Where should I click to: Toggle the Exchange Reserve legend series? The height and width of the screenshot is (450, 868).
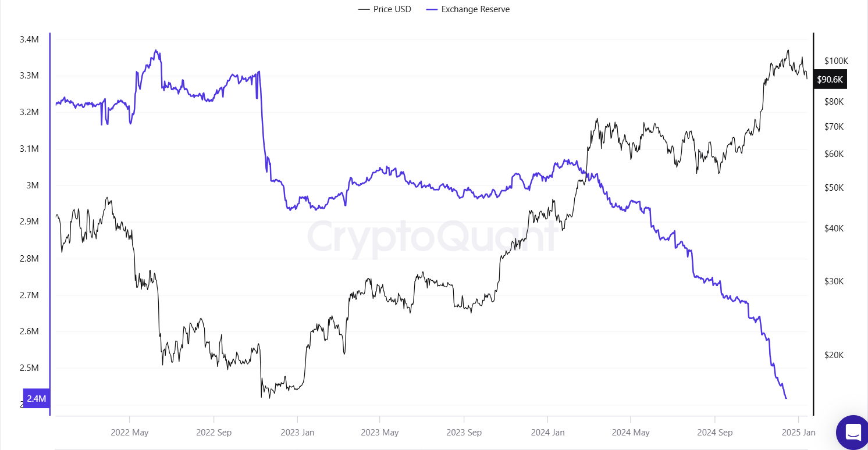(x=475, y=9)
